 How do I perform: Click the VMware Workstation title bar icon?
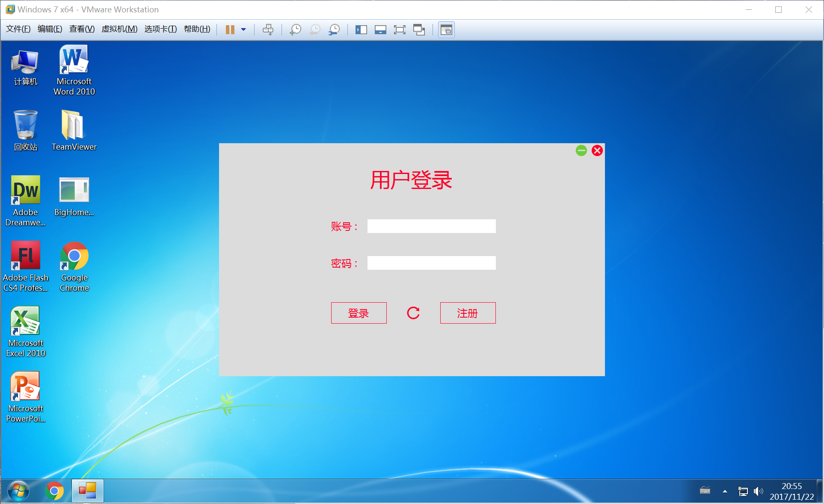[x=10, y=9]
